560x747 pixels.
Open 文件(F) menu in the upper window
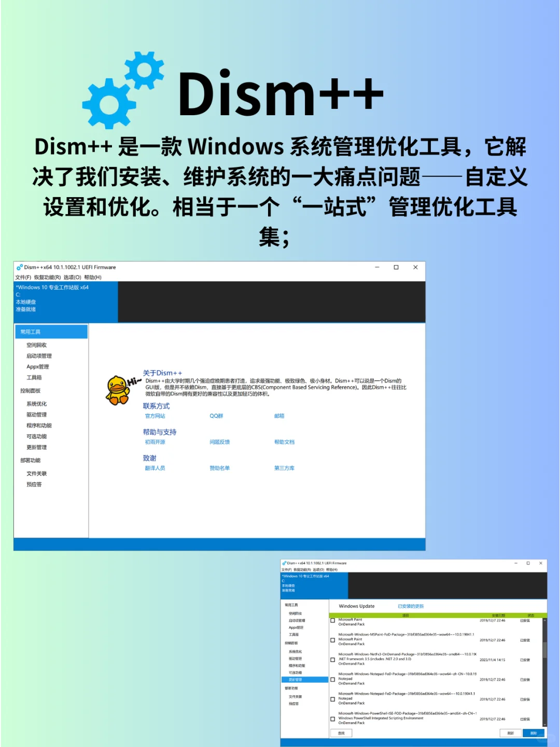coord(23,277)
